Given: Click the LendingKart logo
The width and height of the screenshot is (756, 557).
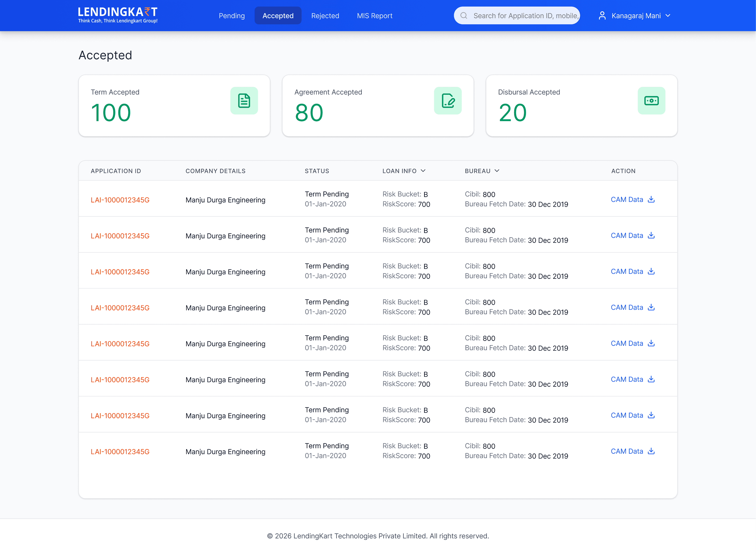Looking at the screenshot, I should 118,15.
